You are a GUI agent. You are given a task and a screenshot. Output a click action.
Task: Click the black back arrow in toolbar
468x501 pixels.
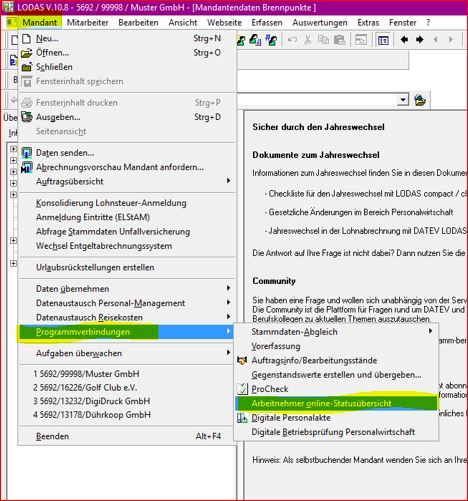coord(404,40)
